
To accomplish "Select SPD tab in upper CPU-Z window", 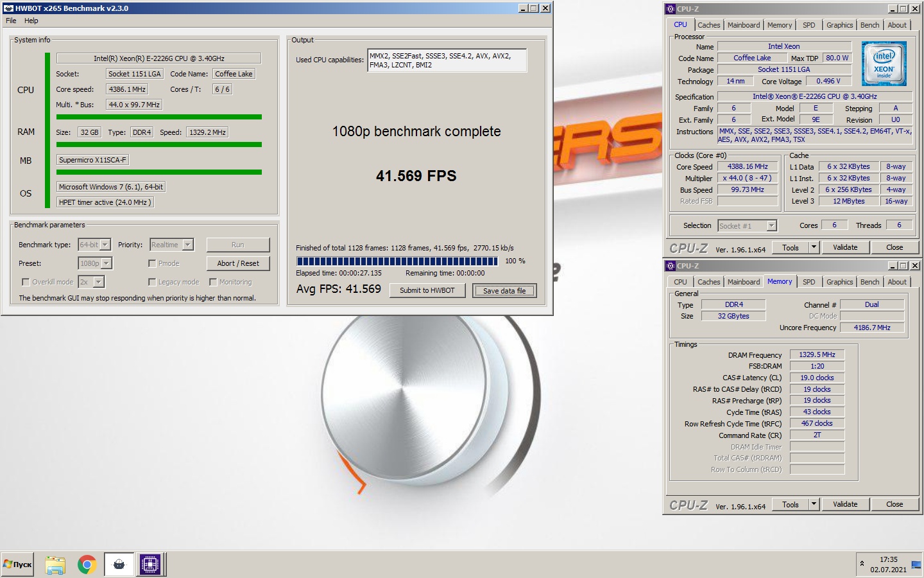I will 809,25.
